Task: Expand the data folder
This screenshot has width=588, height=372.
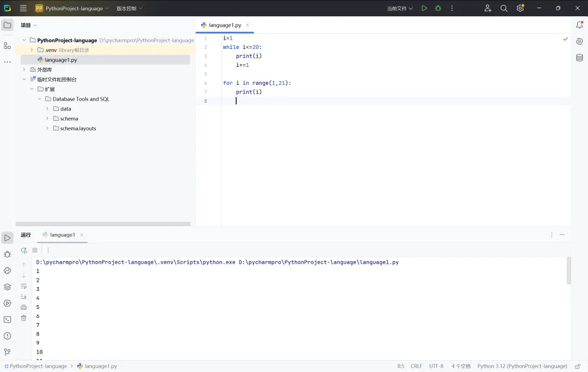Action: click(47, 109)
